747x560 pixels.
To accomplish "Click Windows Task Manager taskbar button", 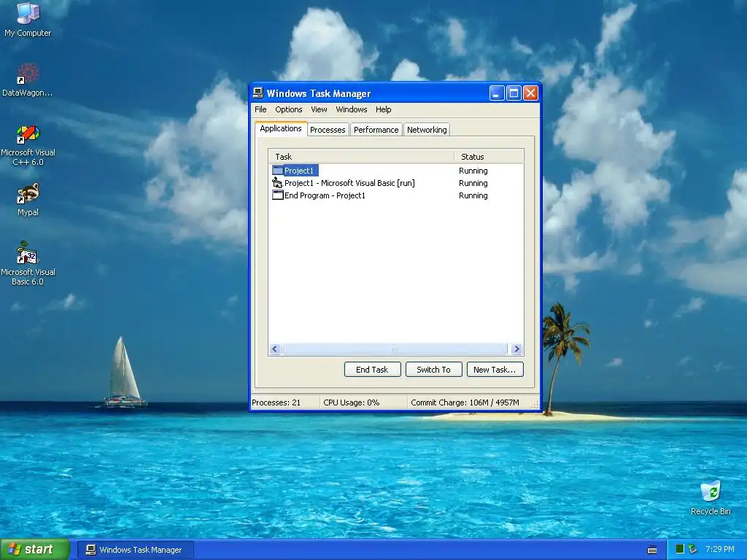I will point(136,550).
